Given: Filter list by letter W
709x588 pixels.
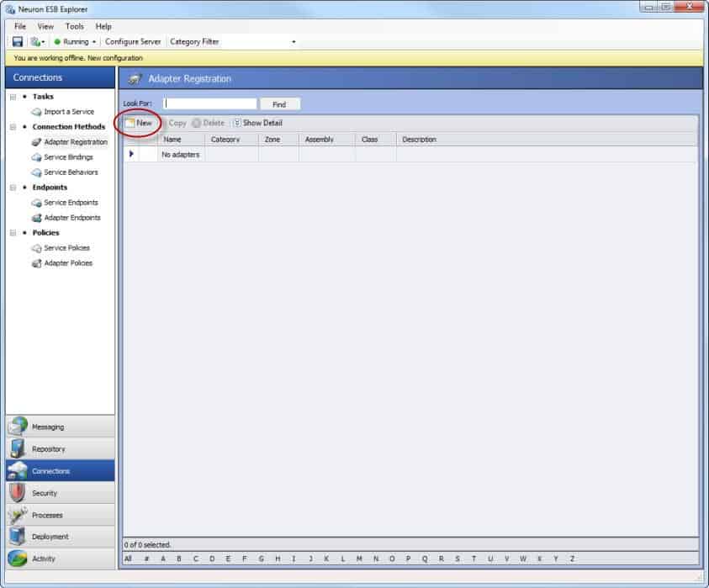Looking at the screenshot, I should point(523,559).
